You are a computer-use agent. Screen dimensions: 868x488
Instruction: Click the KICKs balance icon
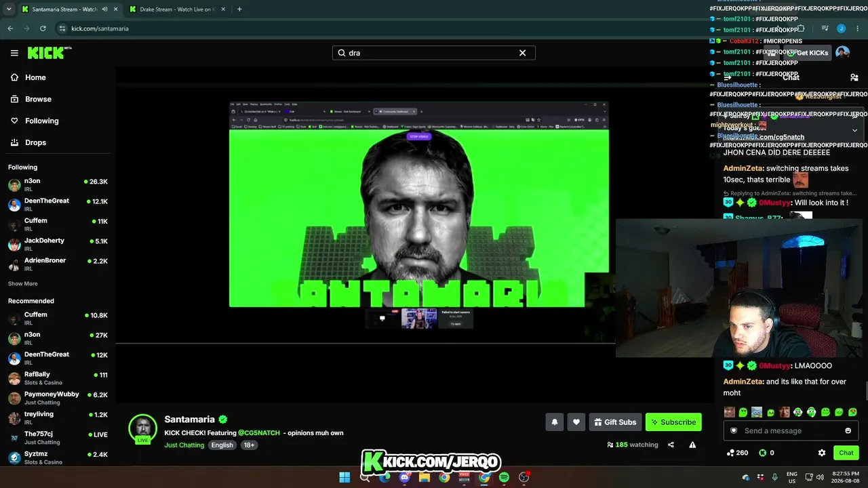tap(762, 453)
